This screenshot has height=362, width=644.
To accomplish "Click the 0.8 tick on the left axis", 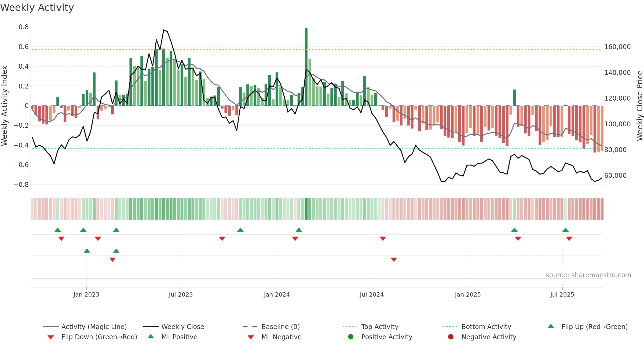I will [x=24, y=27].
